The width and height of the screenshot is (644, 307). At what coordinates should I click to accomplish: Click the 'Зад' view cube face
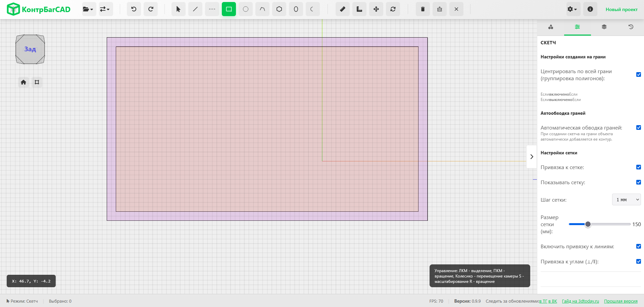[30, 49]
